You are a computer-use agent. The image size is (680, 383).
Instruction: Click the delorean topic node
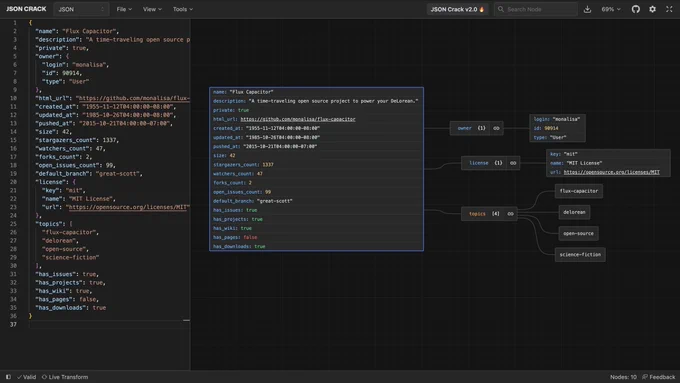coord(574,212)
